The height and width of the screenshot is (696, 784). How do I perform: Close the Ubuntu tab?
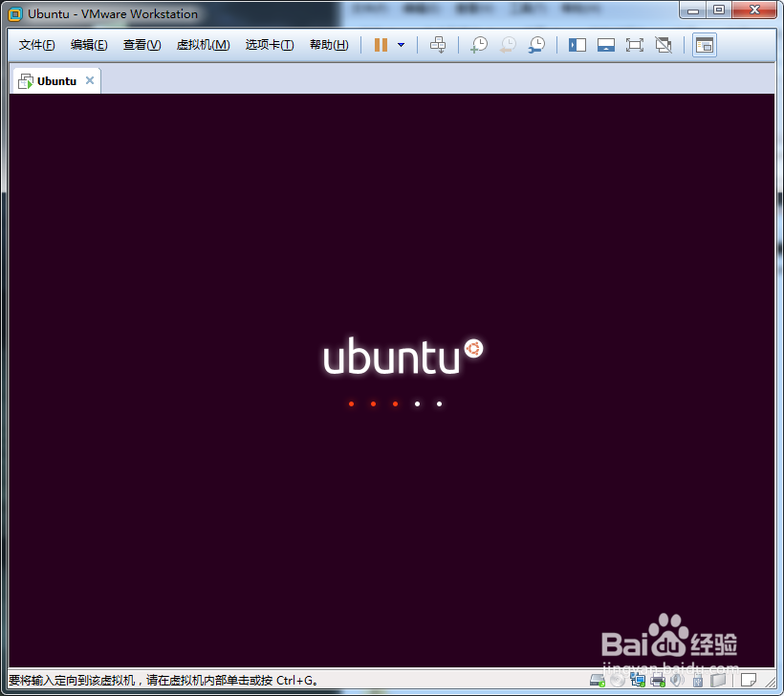[x=90, y=80]
